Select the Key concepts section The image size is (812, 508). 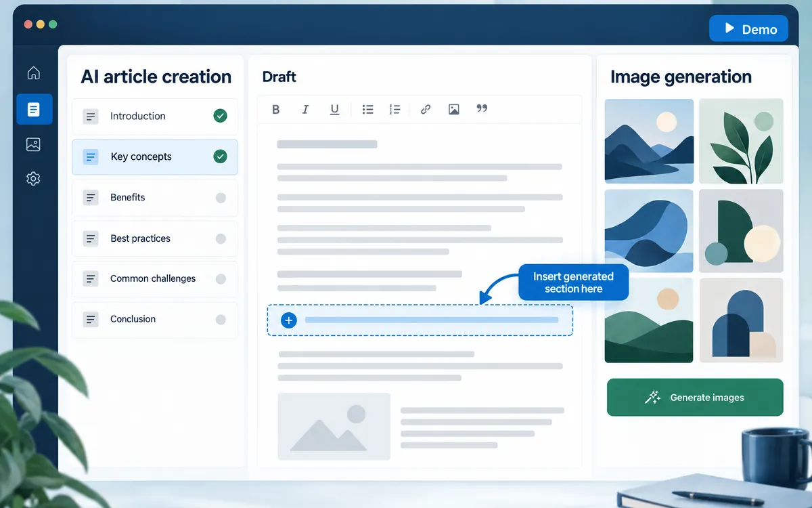(x=155, y=157)
